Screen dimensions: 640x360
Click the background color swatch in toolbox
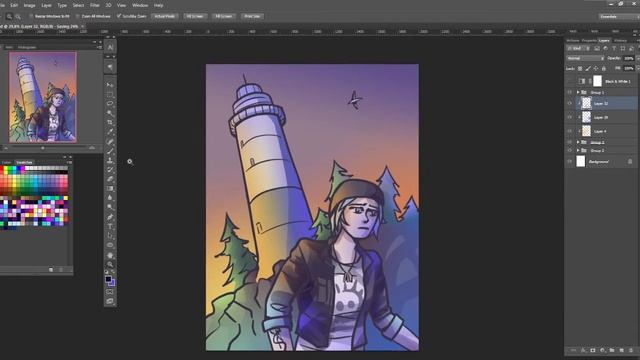click(113, 283)
